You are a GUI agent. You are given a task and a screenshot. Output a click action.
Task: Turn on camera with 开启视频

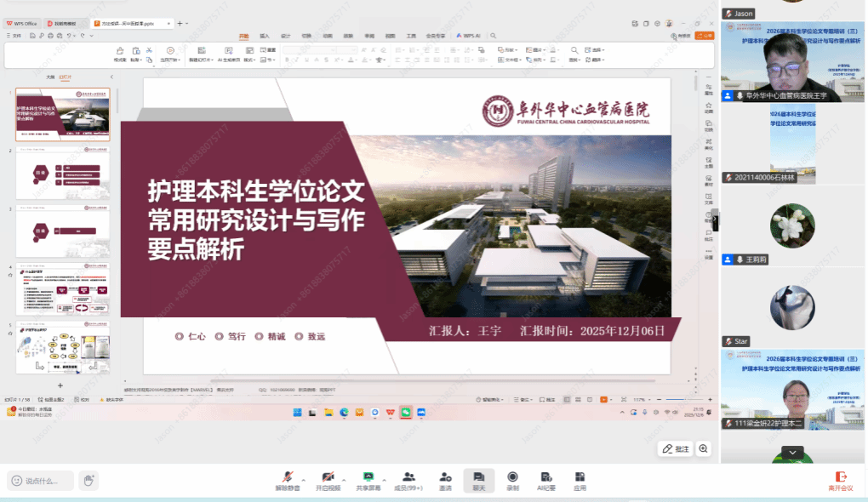coord(328,480)
